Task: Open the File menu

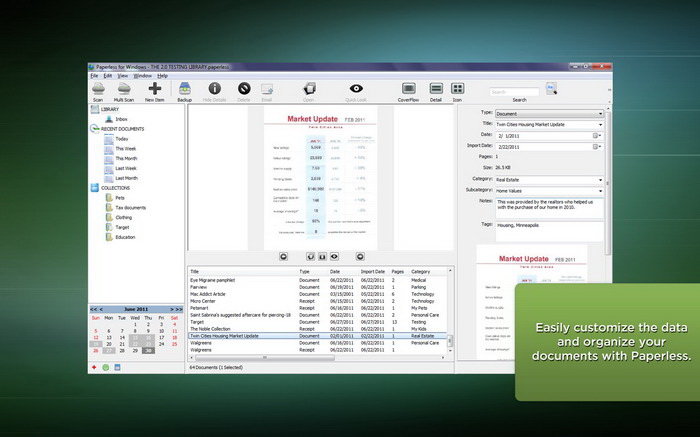Action: [94, 76]
